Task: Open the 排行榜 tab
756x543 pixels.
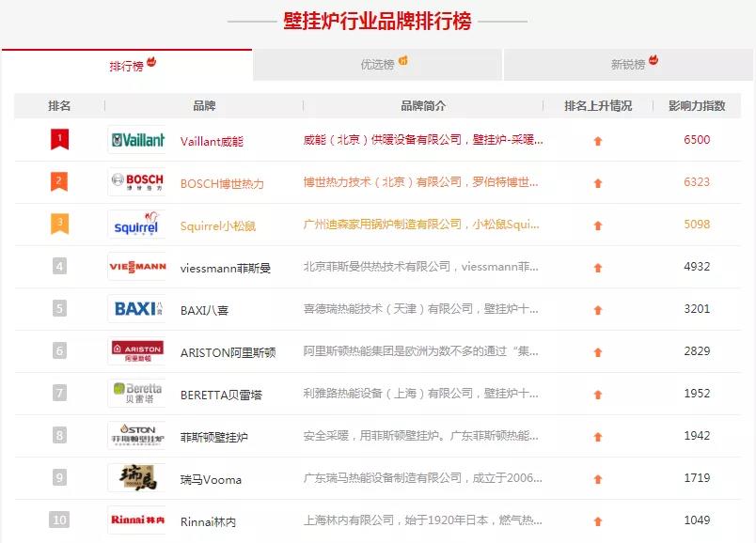Action: click(127, 65)
